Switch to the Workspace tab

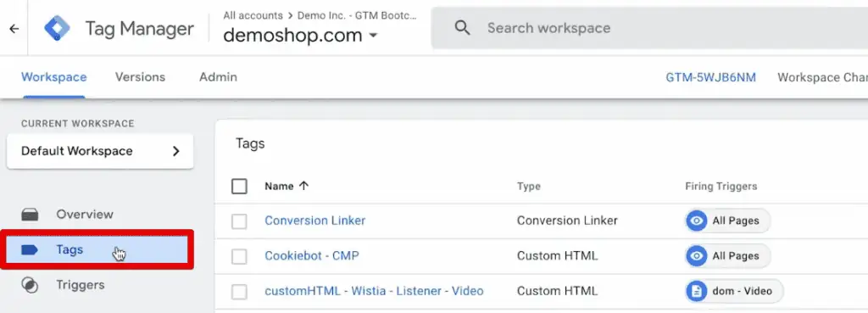tap(53, 77)
